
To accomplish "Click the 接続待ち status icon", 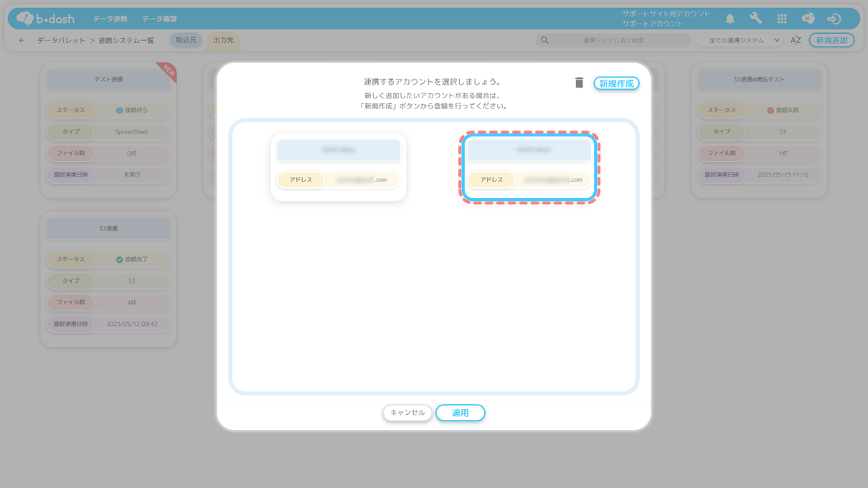I will pos(120,111).
